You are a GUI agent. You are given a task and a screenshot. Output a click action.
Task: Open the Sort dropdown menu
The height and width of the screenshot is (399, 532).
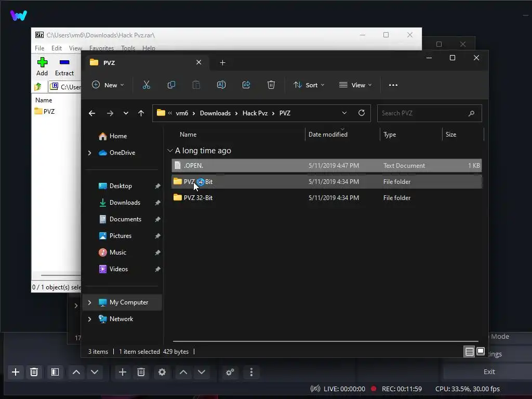[309, 85]
